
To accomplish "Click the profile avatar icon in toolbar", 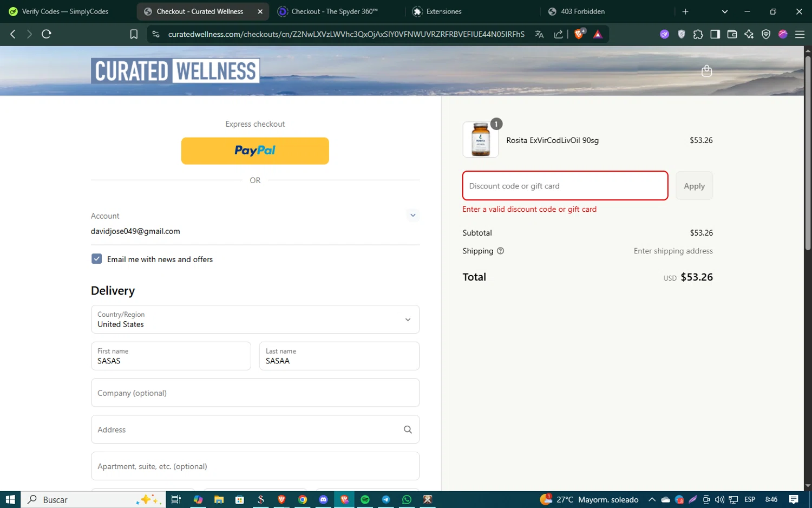I will coord(783,34).
